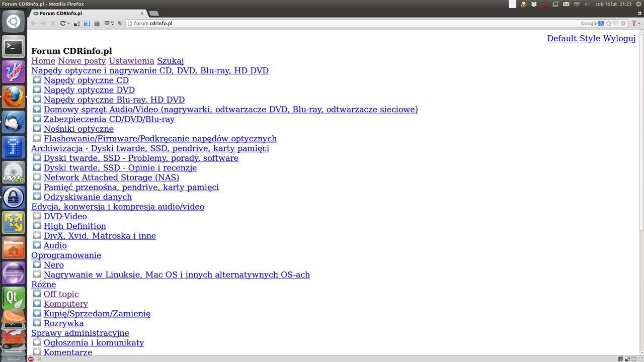Open the Home folder file manager in dock
Image resolution: width=644 pixels, height=362 pixels.
(13, 248)
